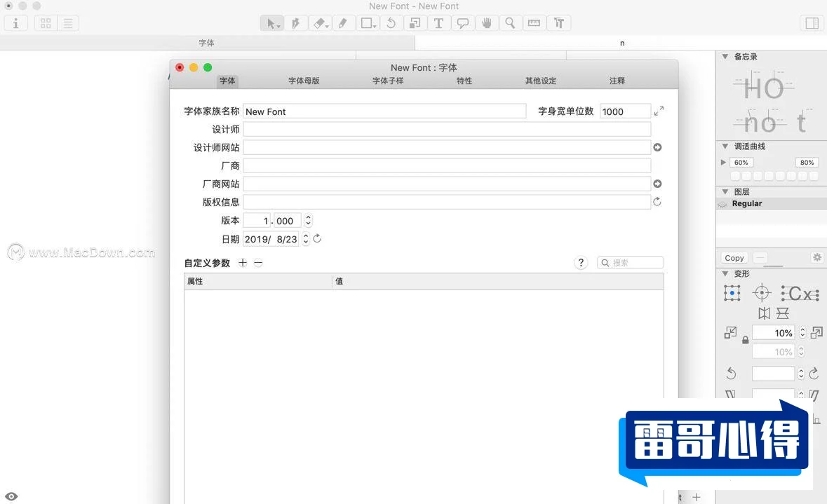The image size is (827, 504).
Task: Click the 80% fit curve field
Action: click(807, 163)
